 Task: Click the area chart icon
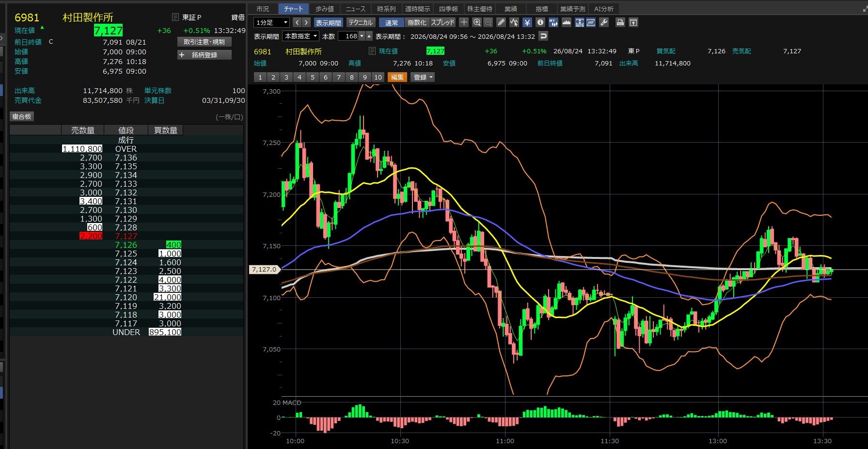(x=567, y=22)
